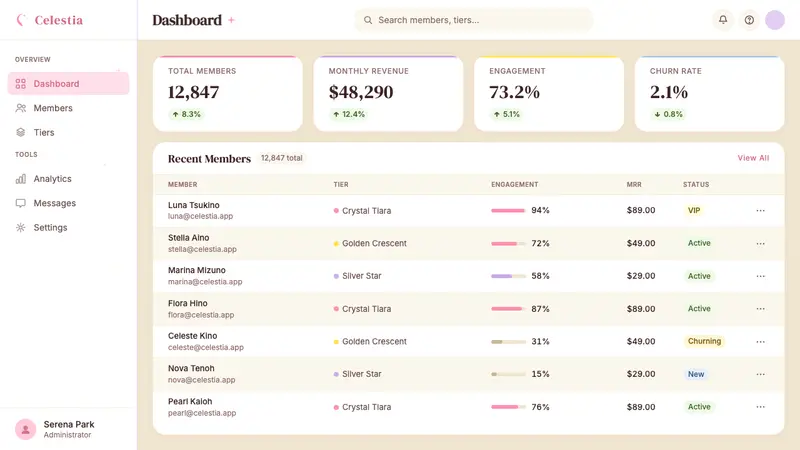Click the Celestia crescent logo icon
Image resolution: width=800 pixels, height=450 pixels.
coord(21,20)
